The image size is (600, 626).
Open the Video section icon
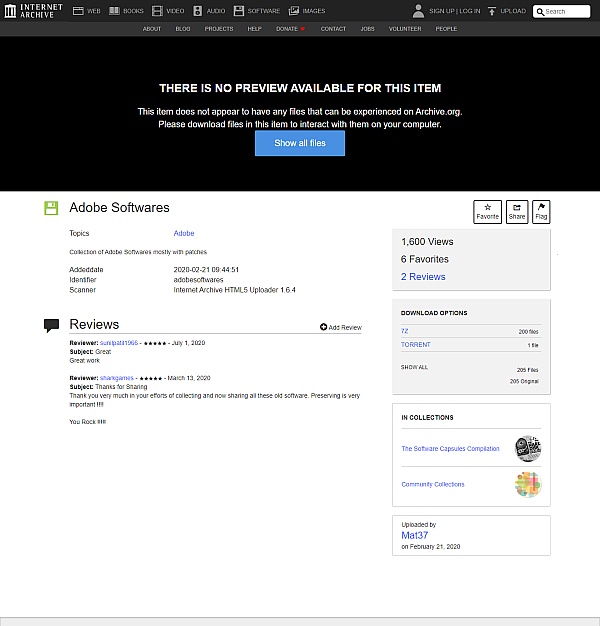[x=157, y=11]
